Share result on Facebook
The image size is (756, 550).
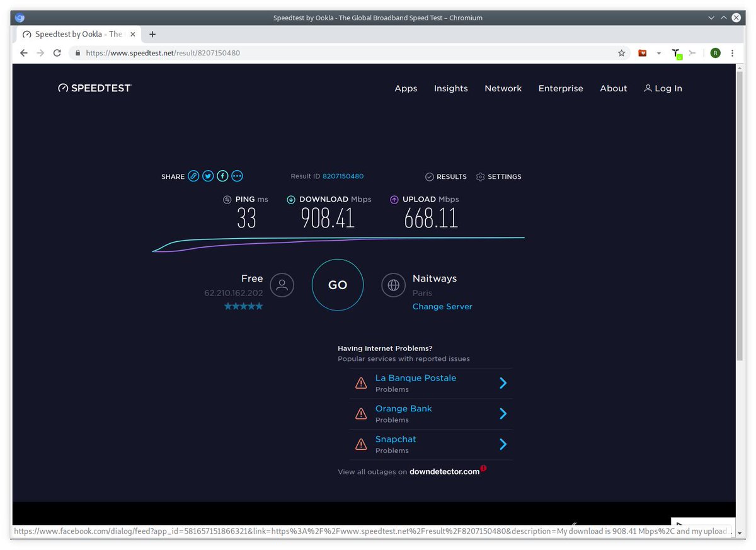coord(222,176)
